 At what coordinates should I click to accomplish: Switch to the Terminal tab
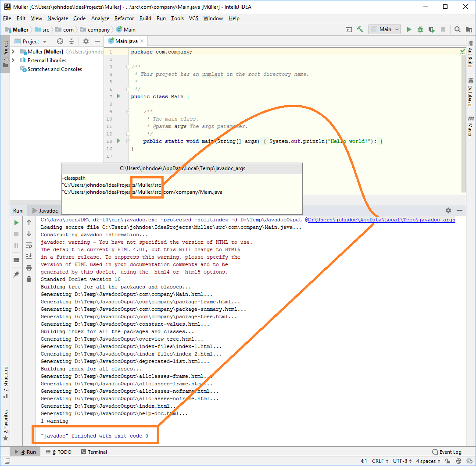pyautogui.click(x=93, y=452)
